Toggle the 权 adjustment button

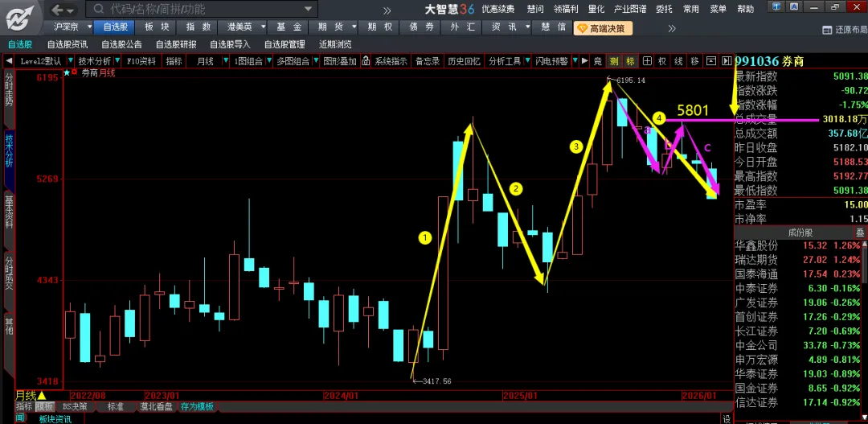click(662, 61)
